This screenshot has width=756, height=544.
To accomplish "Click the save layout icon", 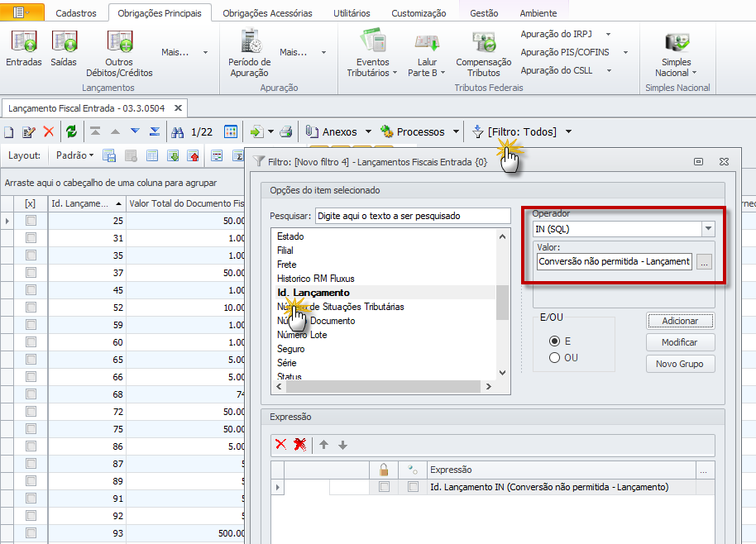I will (109, 155).
